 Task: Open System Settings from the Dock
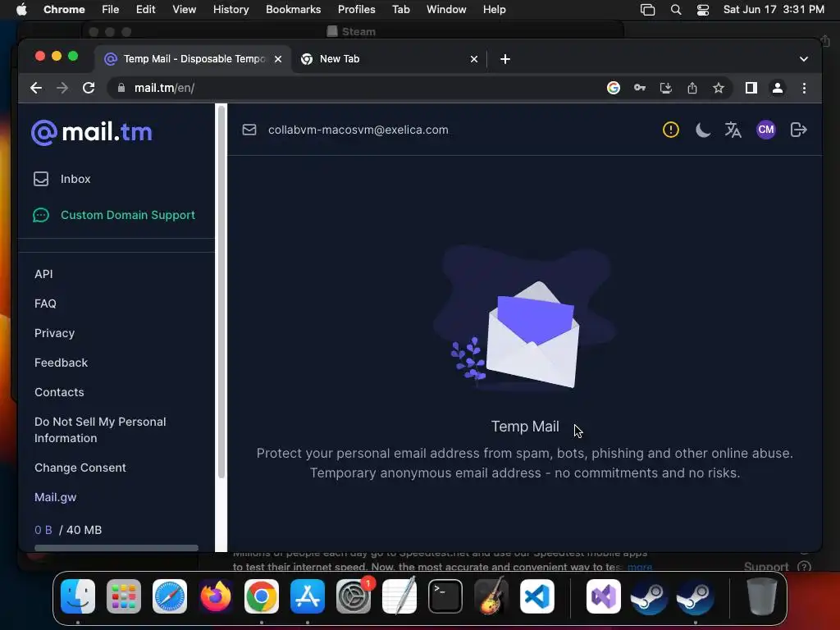[354, 596]
